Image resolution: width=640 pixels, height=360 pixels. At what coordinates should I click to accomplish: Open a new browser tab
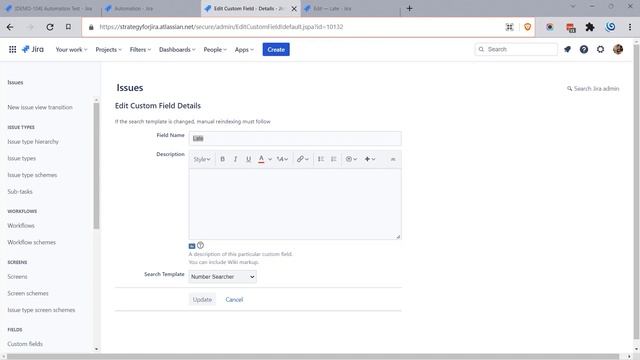[x=409, y=8]
